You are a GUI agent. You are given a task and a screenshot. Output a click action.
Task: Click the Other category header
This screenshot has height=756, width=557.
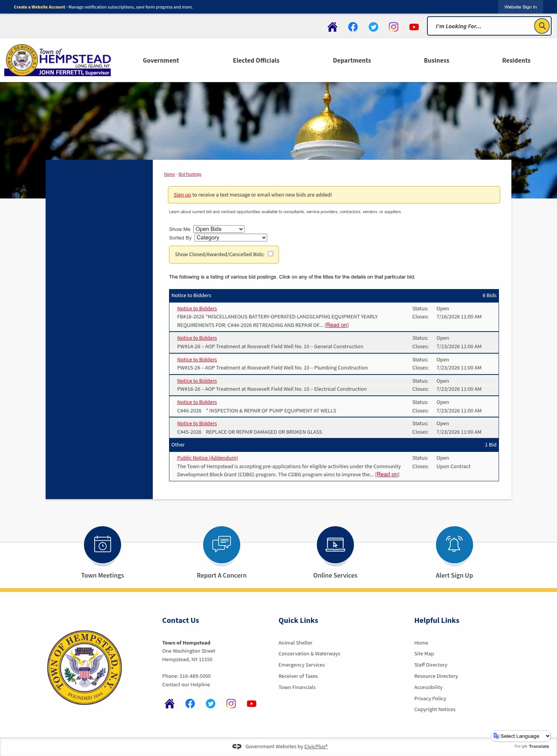coord(334,445)
